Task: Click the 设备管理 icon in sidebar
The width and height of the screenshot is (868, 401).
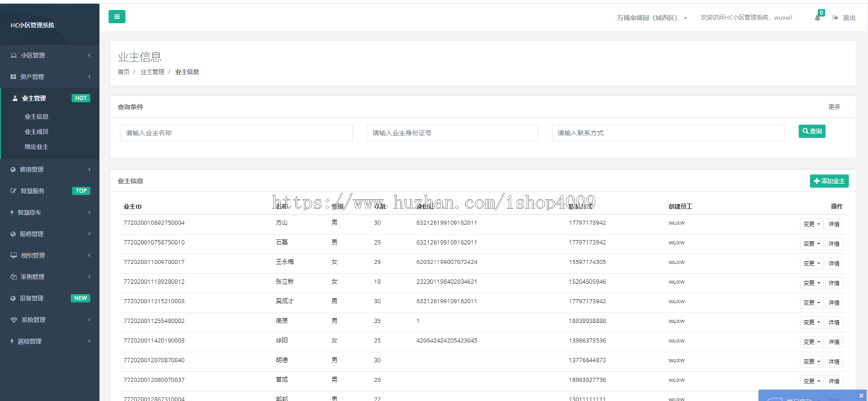Action: coord(14,298)
